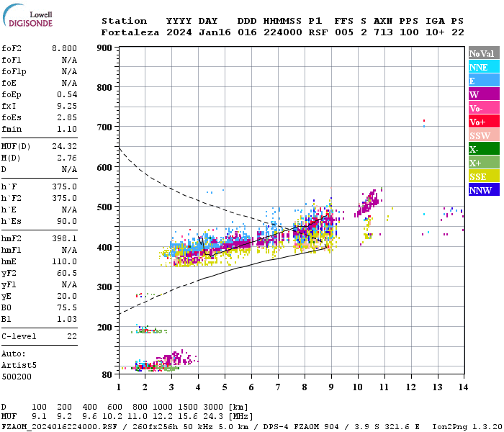Select the Vo+ red legend swatch
The height and width of the screenshot is (432, 504).
tap(484, 121)
